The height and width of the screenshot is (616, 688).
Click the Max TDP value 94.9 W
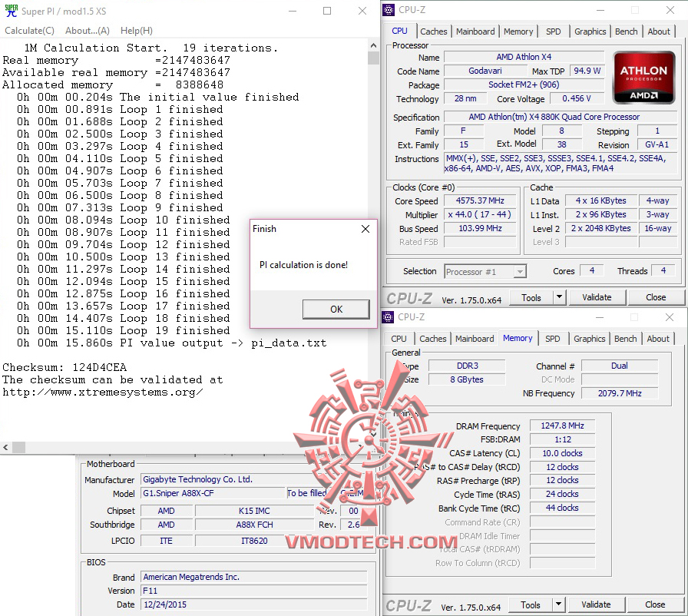pyautogui.click(x=587, y=71)
